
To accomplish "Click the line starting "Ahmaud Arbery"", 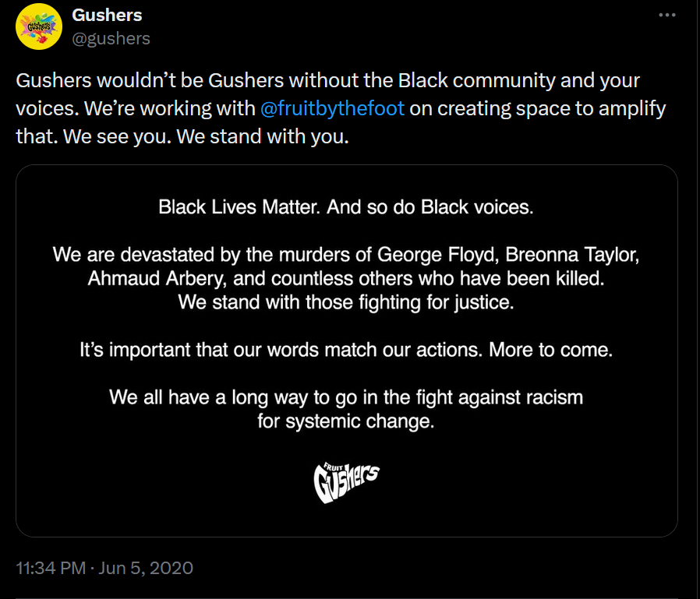I will pos(346,278).
